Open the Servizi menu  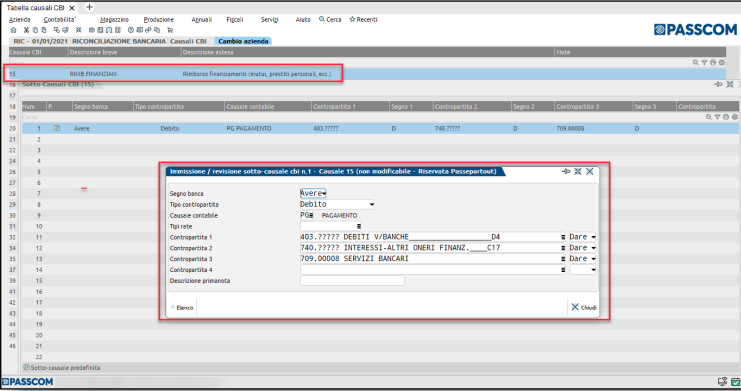click(270, 19)
